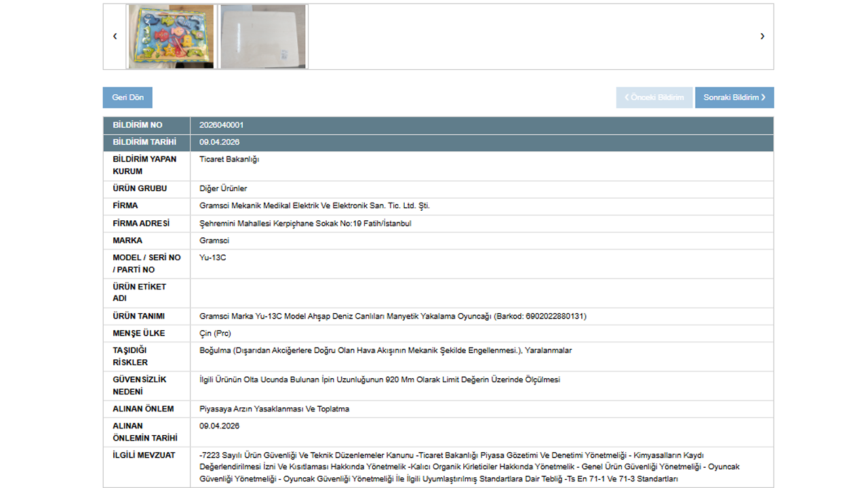Click the notification number 2026040001
Screen dimensions: 868x488
(x=222, y=125)
